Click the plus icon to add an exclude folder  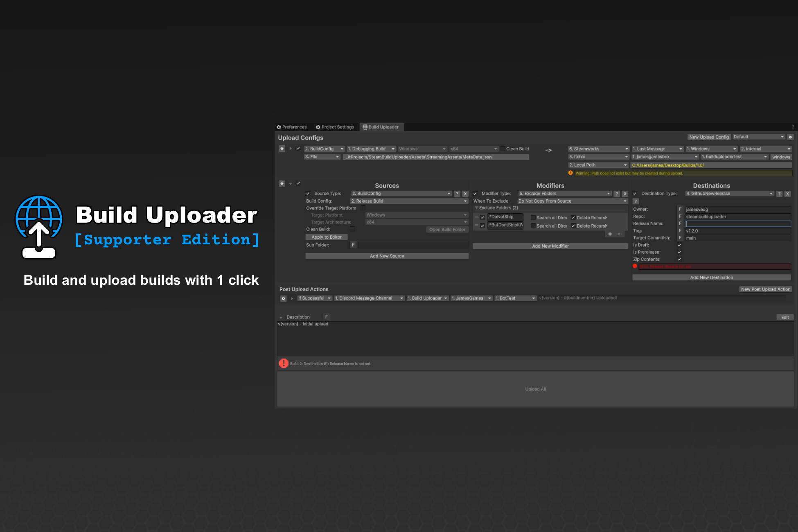point(610,234)
